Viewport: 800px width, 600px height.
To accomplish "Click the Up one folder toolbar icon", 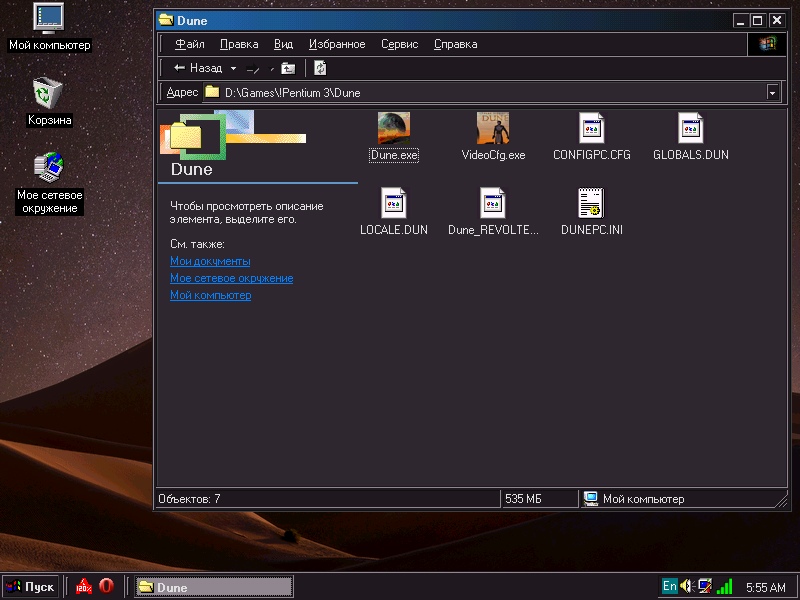I will point(288,68).
